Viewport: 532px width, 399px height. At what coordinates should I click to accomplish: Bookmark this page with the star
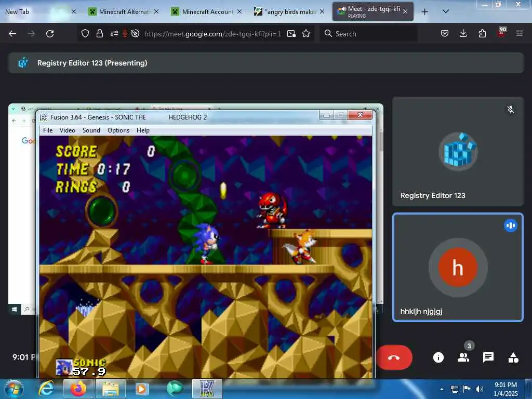(306, 33)
